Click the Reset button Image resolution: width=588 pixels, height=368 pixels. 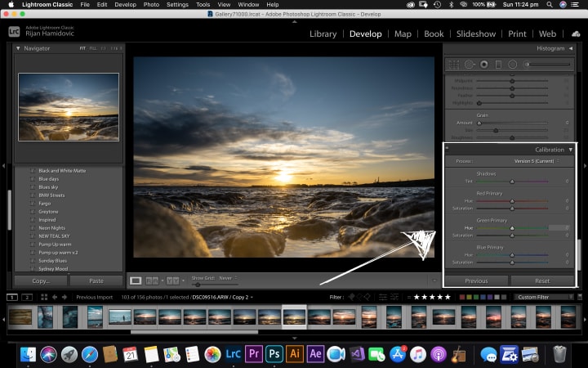pyautogui.click(x=542, y=280)
